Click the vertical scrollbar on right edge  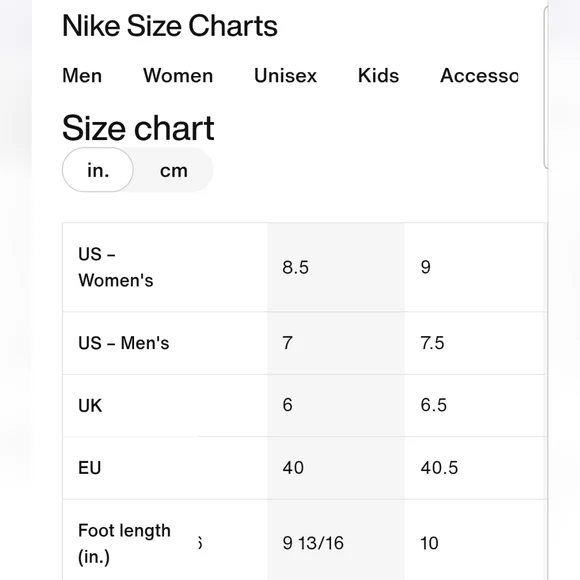(x=546, y=87)
